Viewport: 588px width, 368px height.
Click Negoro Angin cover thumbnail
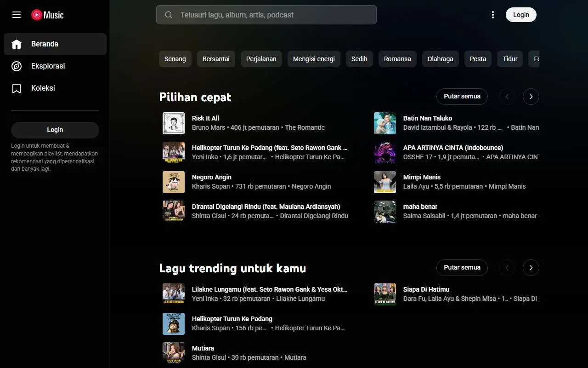click(x=174, y=182)
